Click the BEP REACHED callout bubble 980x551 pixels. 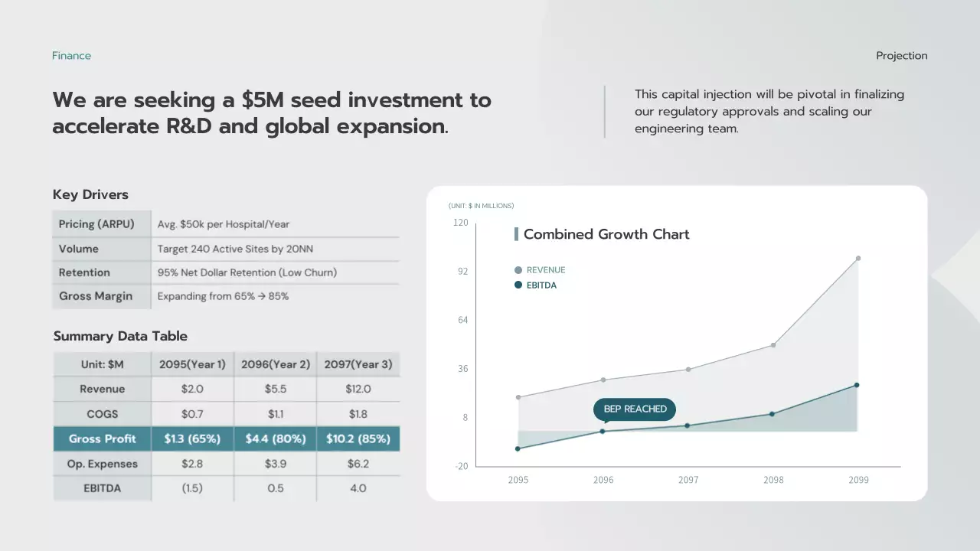[x=635, y=409]
